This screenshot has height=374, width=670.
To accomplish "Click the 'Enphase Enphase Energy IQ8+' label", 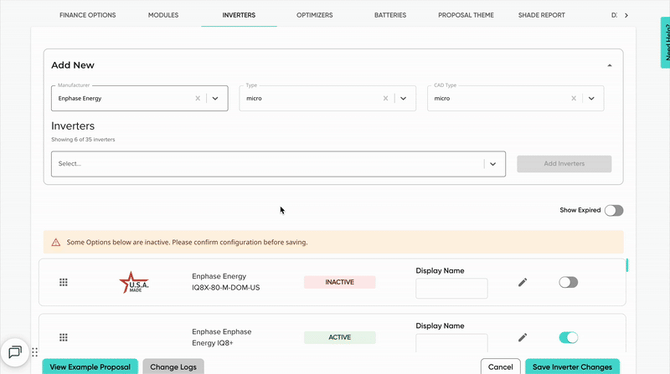I will tap(221, 337).
